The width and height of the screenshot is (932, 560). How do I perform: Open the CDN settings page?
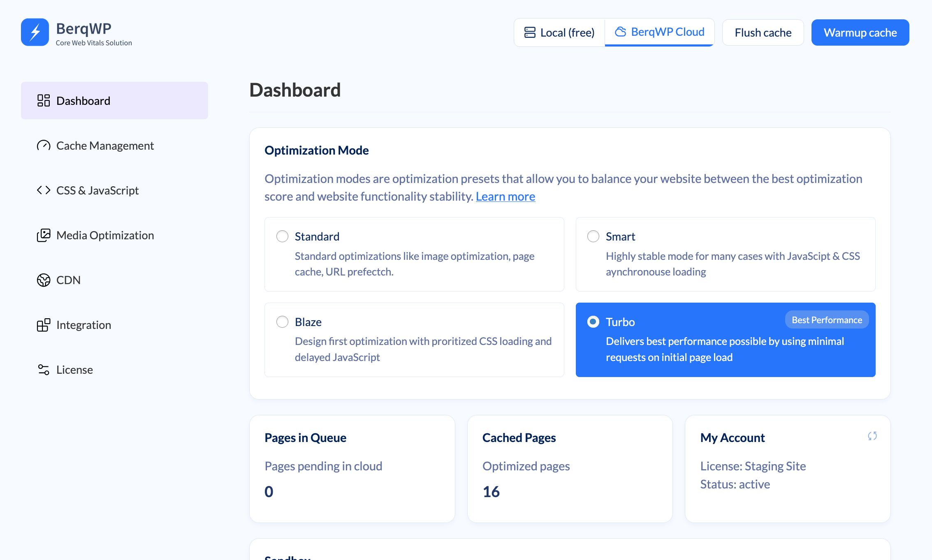click(x=114, y=280)
